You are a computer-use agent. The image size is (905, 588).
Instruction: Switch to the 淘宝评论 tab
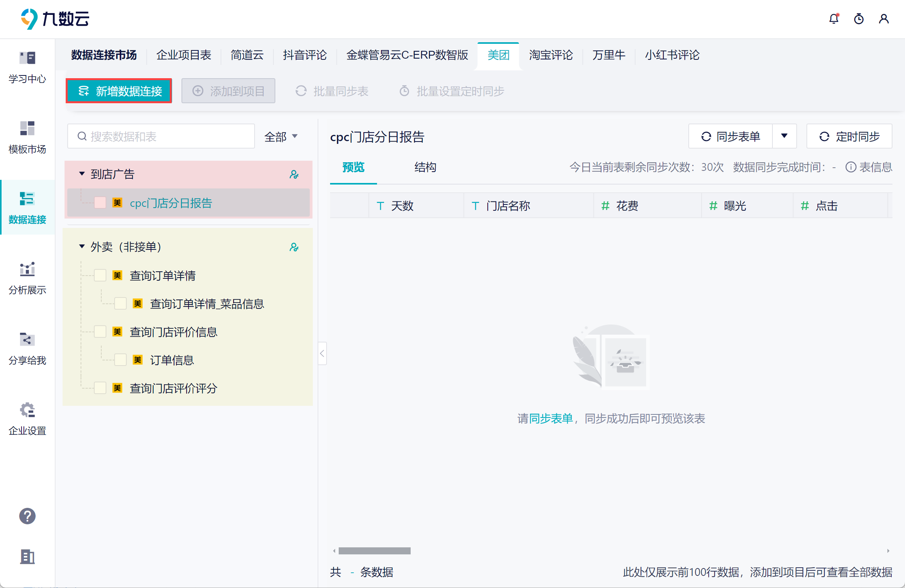551,55
